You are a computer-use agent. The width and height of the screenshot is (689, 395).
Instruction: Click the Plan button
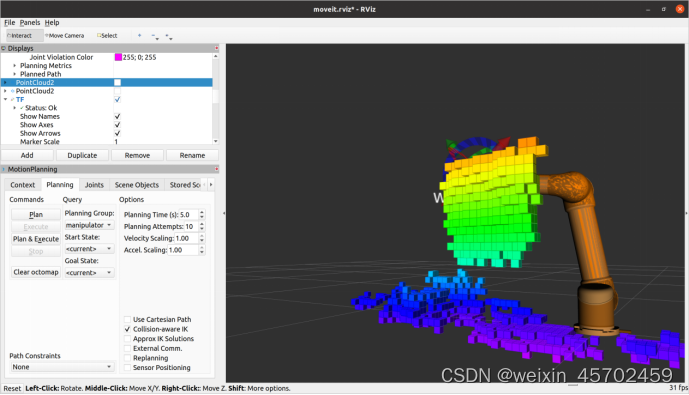[x=36, y=214]
